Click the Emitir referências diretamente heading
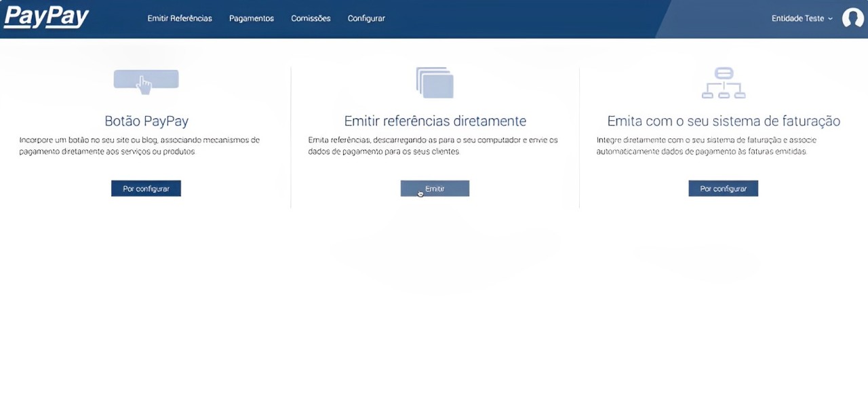Screen dimensions: 868x418 point(435,121)
